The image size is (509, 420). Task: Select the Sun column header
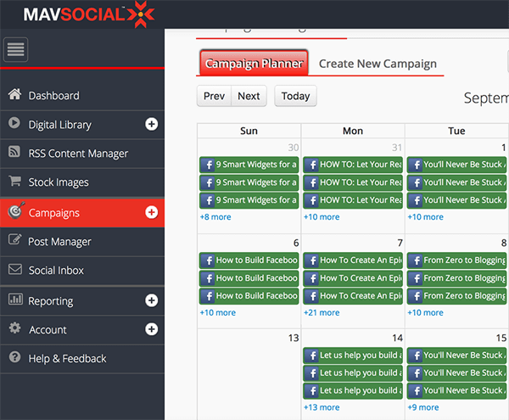coord(249,131)
